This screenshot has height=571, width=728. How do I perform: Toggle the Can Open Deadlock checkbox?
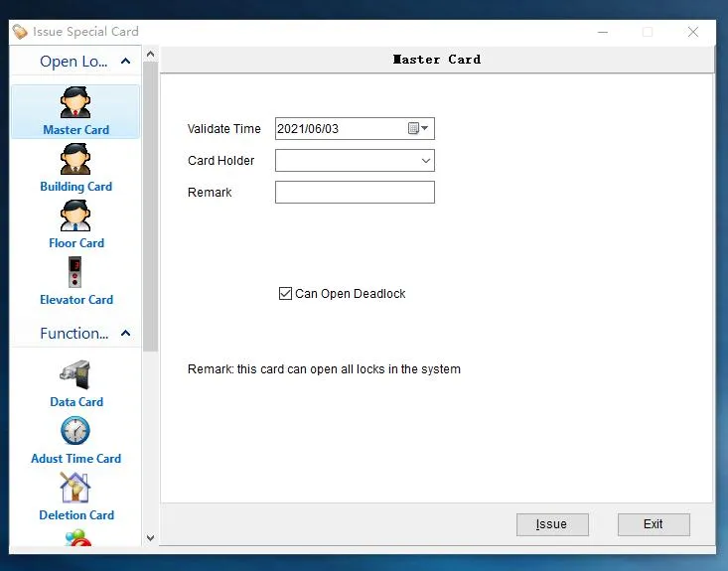[x=285, y=294]
